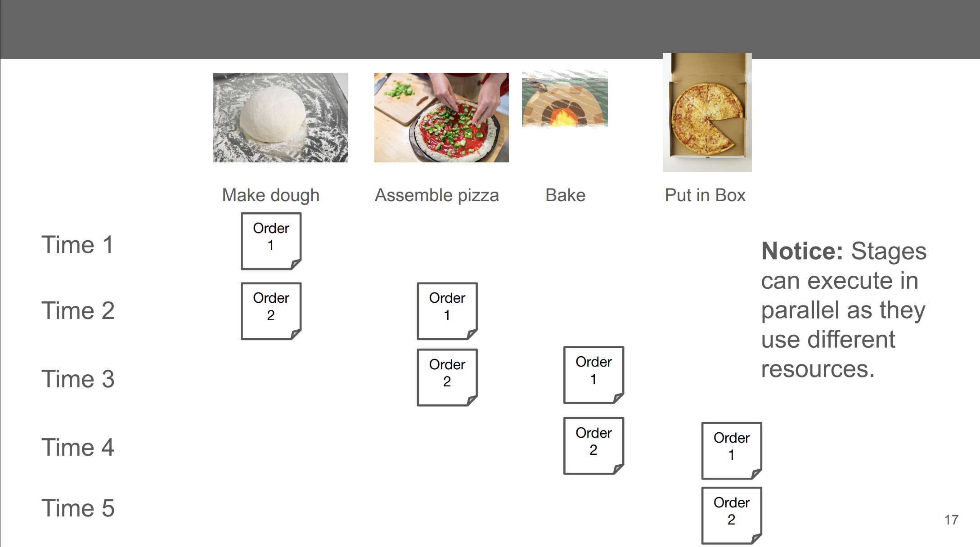The width and height of the screenshot is (980, 547).
Task: Click the "Time 3" row label
Action: pos(78,379)
